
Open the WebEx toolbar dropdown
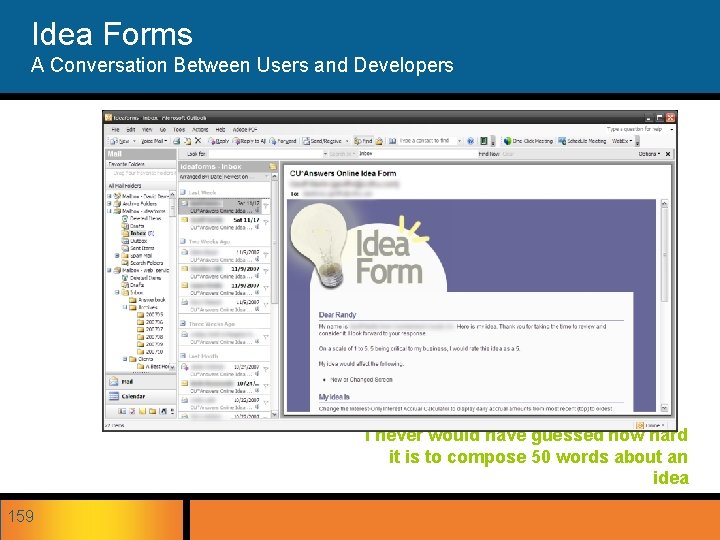[622, 141]
